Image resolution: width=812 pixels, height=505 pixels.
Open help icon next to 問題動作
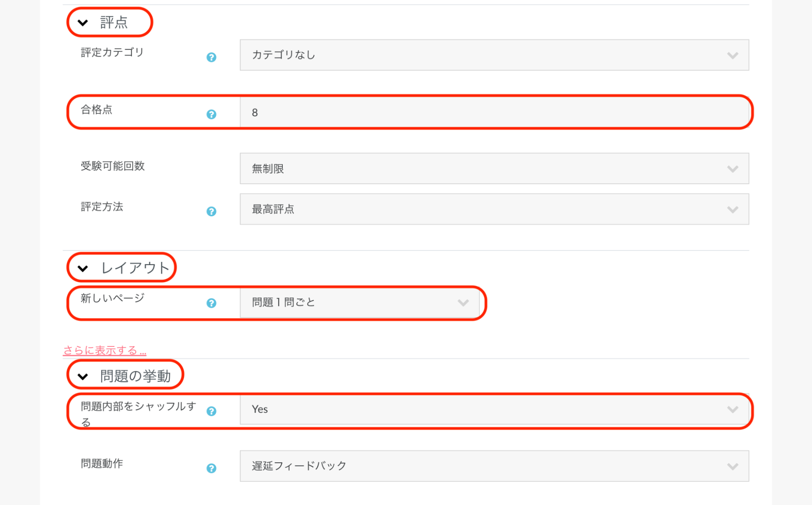pos(211,468)
